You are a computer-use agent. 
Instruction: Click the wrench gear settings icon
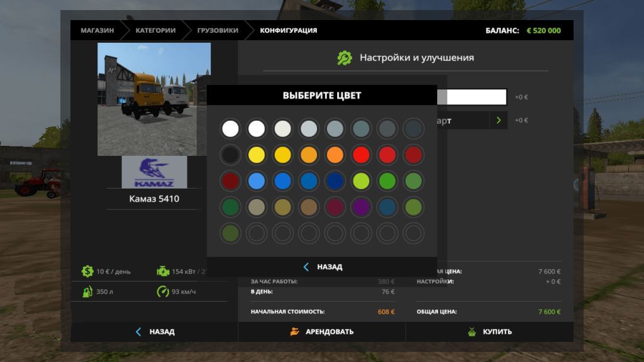click(345, 58)
